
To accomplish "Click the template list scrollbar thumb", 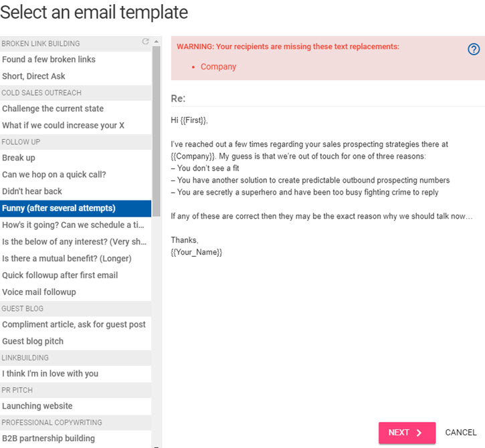I will point(157,131).
